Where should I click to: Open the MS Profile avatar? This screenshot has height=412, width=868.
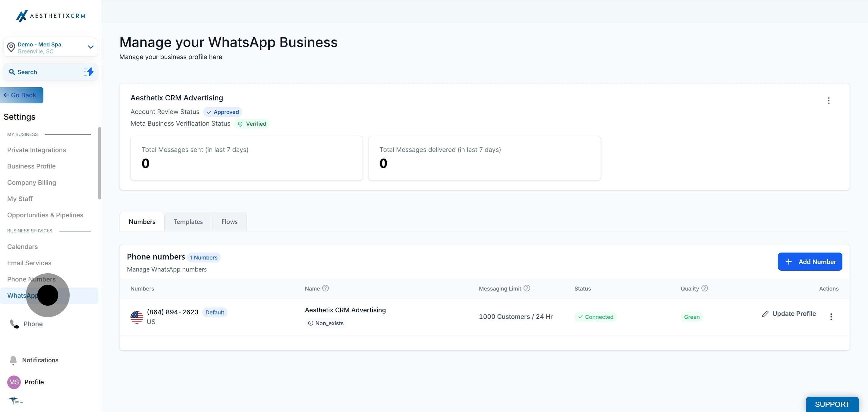14,382
